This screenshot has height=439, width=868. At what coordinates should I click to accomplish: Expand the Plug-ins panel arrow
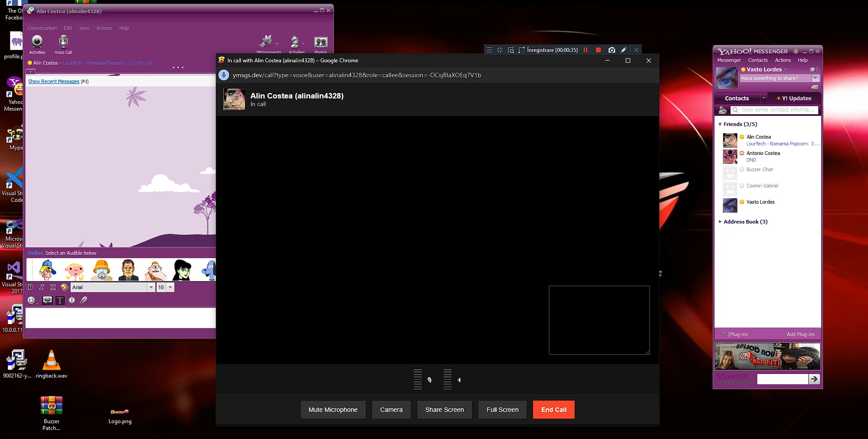pos(724,334)
